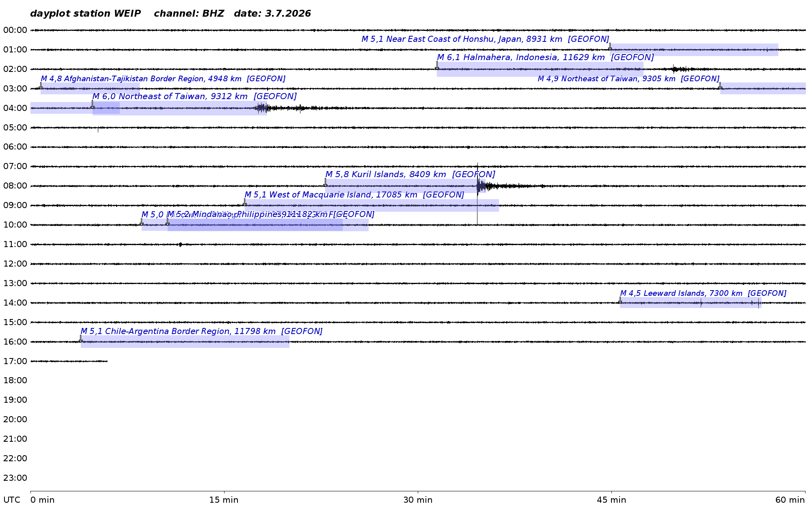812x508 pixels.
Task: Click the onset arrow of the M 6,0 Taiwan event
Action: coord(93,104)
